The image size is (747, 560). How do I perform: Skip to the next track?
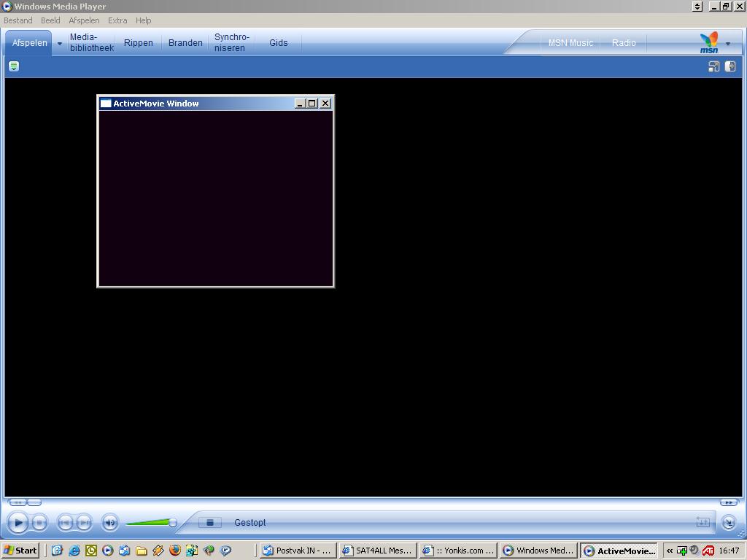click(84, 523)
